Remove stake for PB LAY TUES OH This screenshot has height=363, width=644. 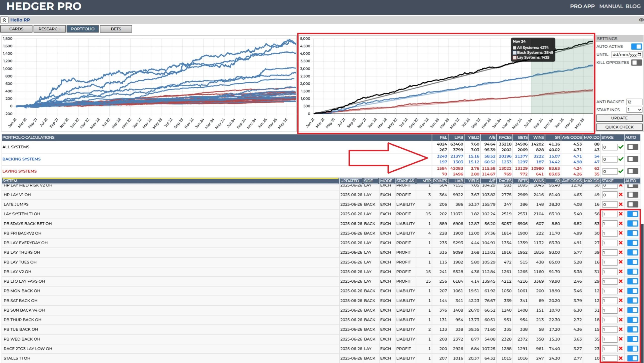[x=621, y=262]
